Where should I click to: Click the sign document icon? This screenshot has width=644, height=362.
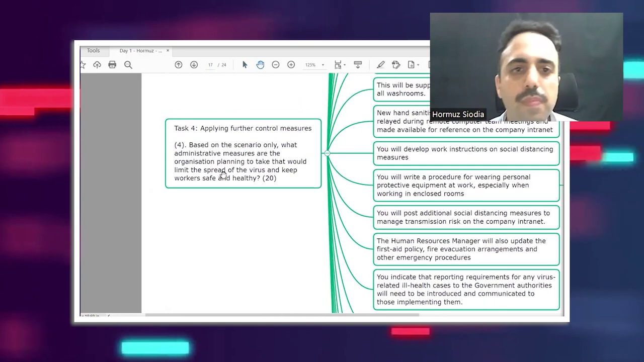(x=396, y=65)
